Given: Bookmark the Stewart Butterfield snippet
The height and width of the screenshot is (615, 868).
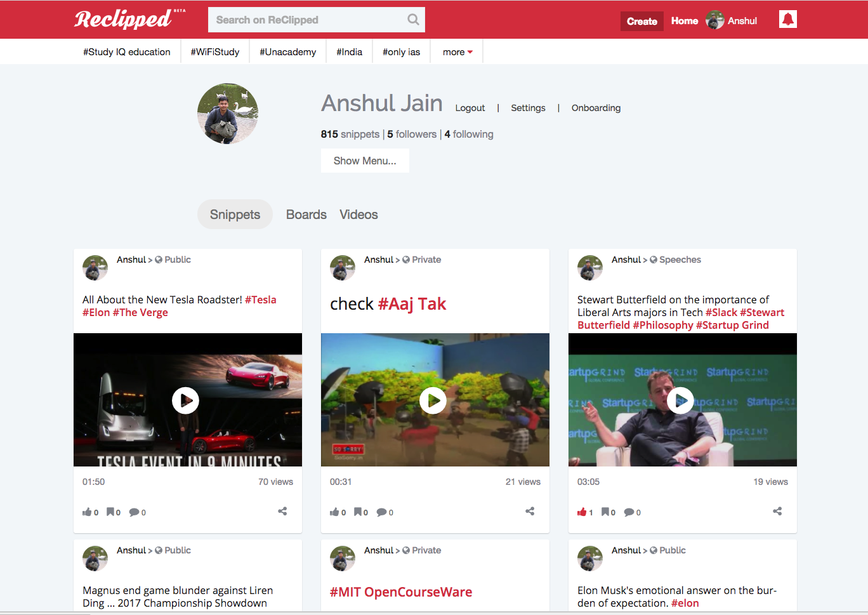Looking at the screenshot, I should point(605,512).
